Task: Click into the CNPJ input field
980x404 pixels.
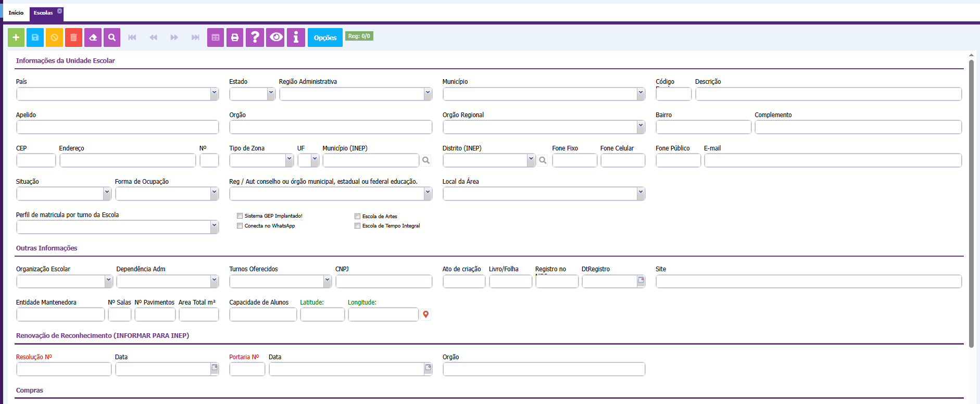Action: point(384,282)
